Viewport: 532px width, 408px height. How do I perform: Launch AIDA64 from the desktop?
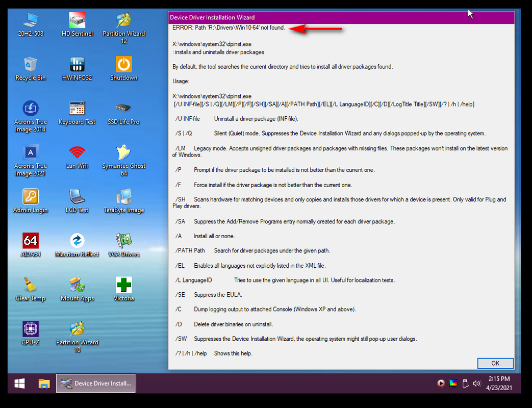(x=31, y=245)
